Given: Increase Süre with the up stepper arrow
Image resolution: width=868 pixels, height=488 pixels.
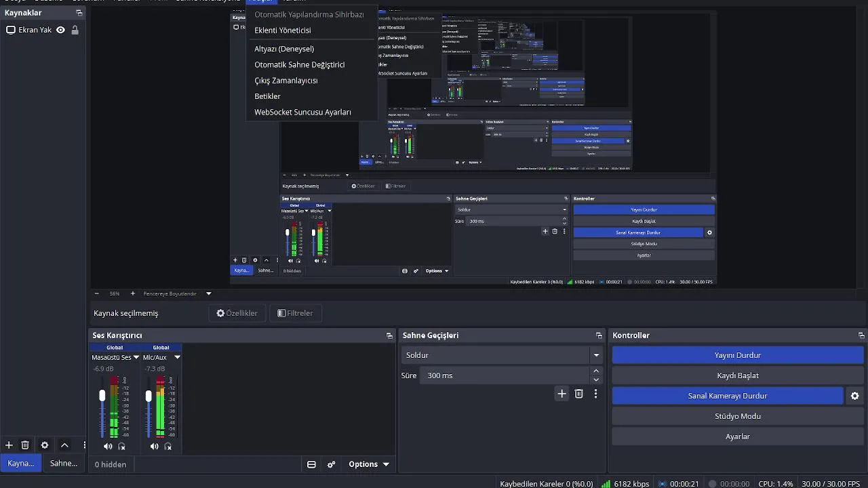Looking at the screenshot, I should [x=596, y=371].
